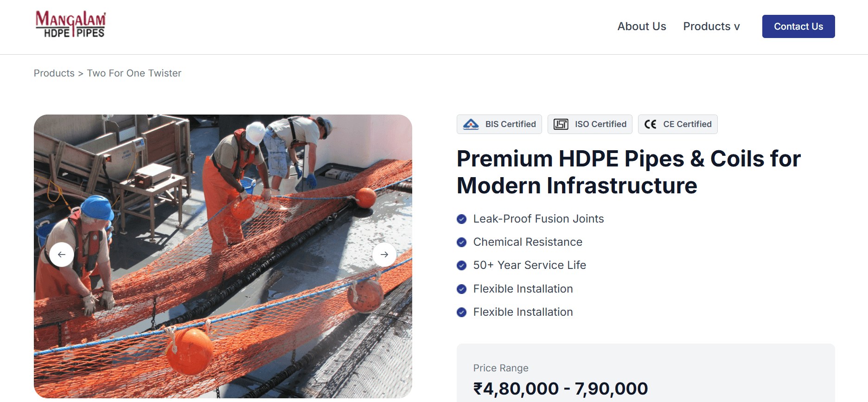Click the Contact Us button
Image resolution: width=868 pixels, height=402 pixels.
coord(798,26)
